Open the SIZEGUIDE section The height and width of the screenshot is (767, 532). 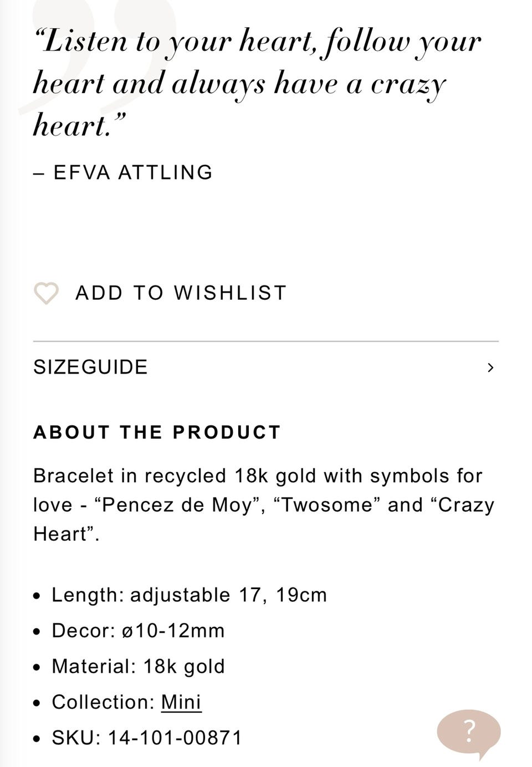tap(91, 367)
